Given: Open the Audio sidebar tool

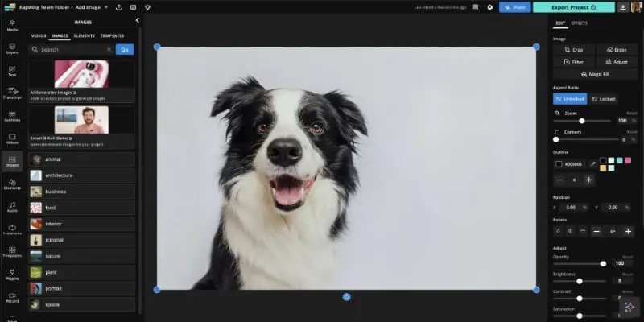Looking at the screenshot, I should point(12,207).
